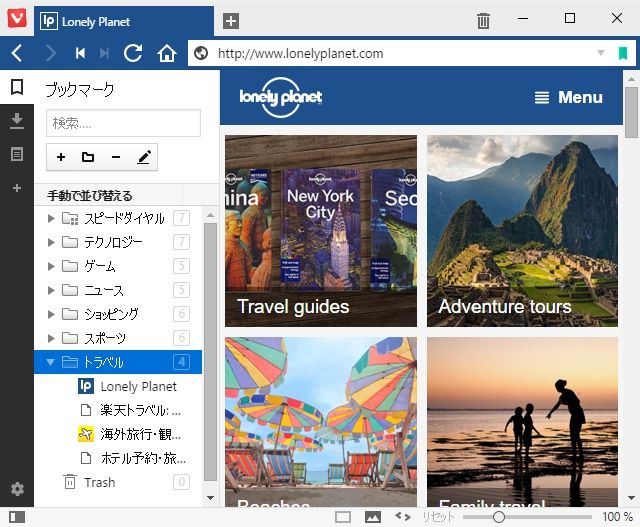Click the rewind history button

click(x=80, y=53)
